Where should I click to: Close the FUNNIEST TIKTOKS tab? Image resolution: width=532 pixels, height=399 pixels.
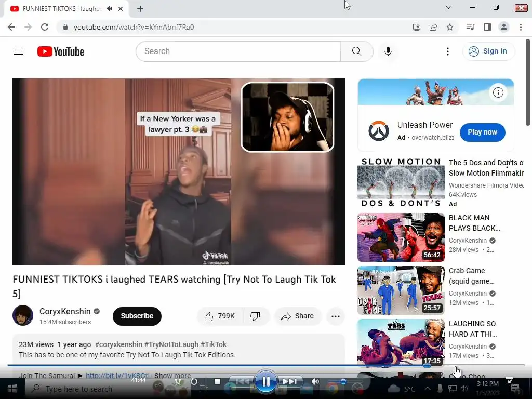coord(121,9)
